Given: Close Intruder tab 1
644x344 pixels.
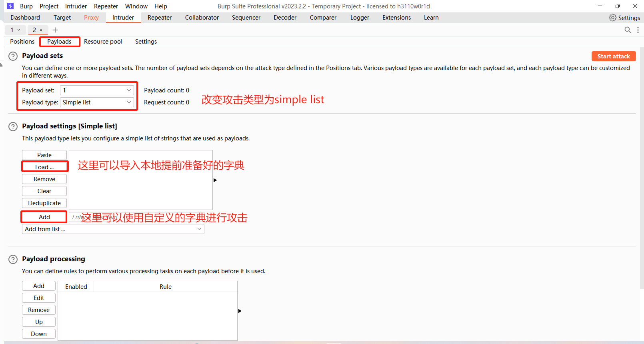Looking at the screenshot, I should (x=19, y=30).
